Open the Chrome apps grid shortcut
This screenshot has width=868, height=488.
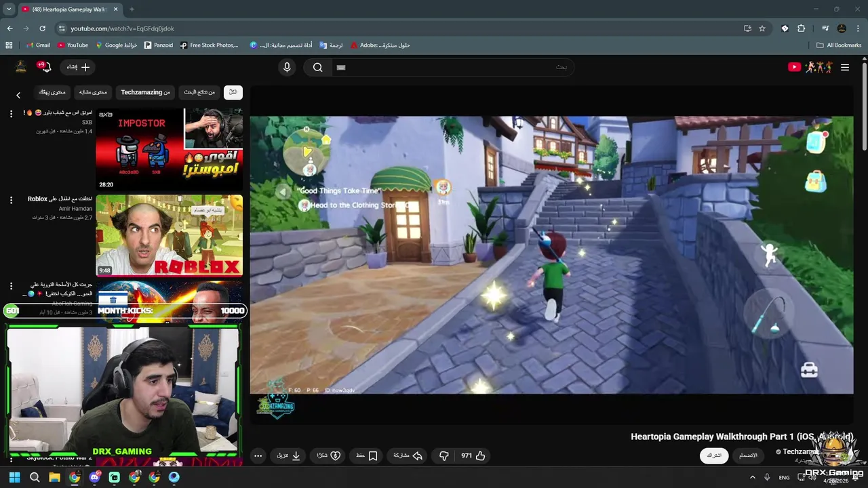click(x=9, y=45)
